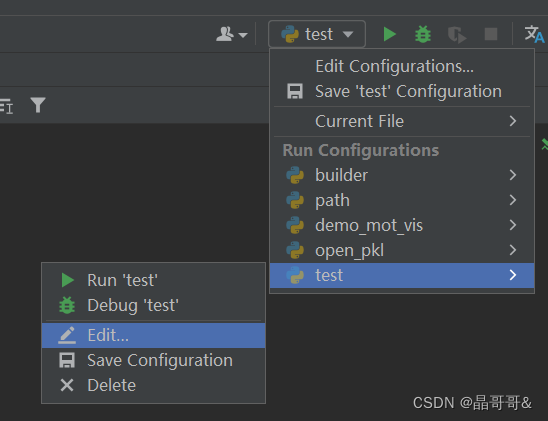The height and width of the screenshot is (421, 548).
Task: Expand the builder run configuration
Action: click(x=402, y=175)
